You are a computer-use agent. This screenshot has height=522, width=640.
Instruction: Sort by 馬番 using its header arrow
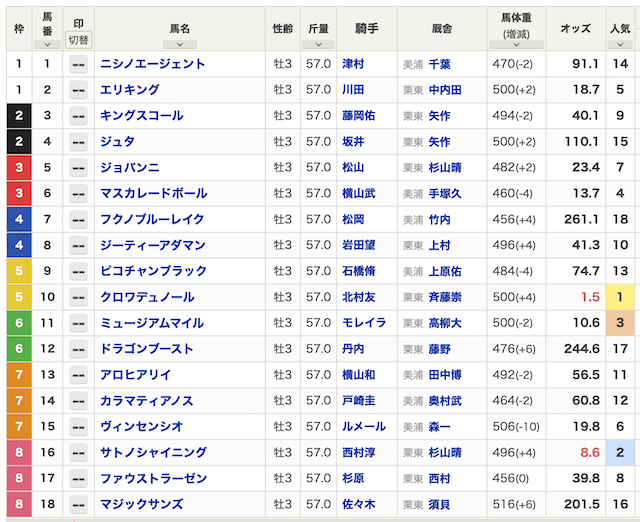47,45
